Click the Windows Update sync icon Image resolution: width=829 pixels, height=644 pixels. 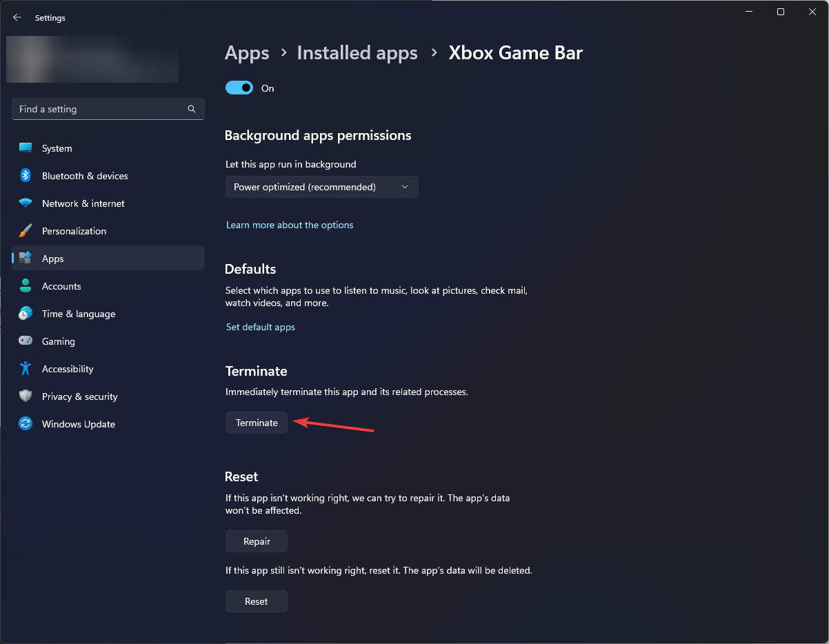[26, 424]
